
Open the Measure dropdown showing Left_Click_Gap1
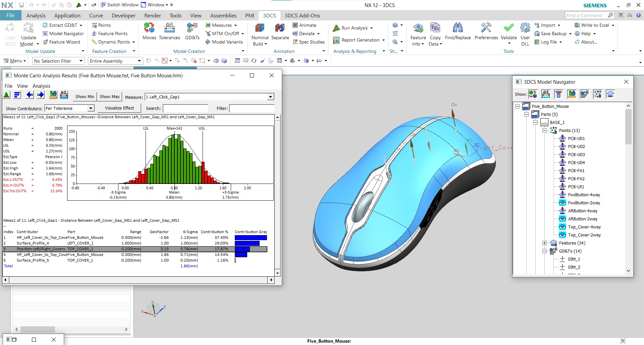[x=270, y=97]
